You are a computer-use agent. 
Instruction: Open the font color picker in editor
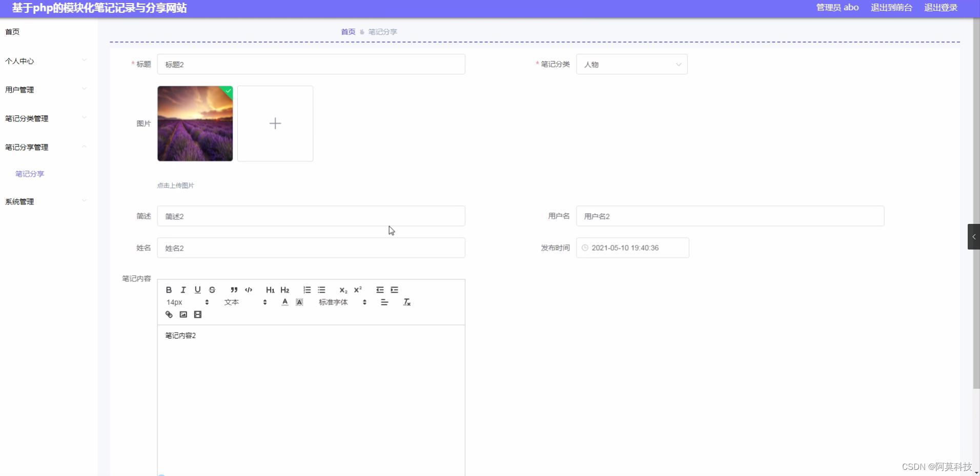(x=284, y=302)
